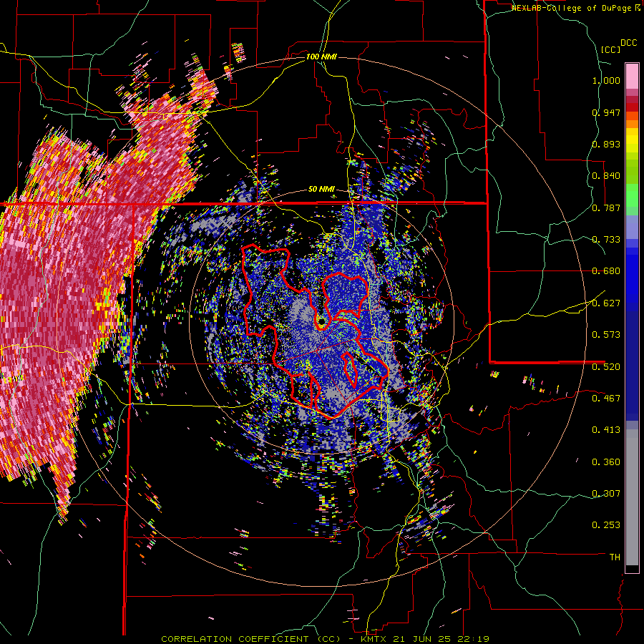The image size is (644, 644).
Task: Select the 0.947 scale value
Action: click(606, 112)
